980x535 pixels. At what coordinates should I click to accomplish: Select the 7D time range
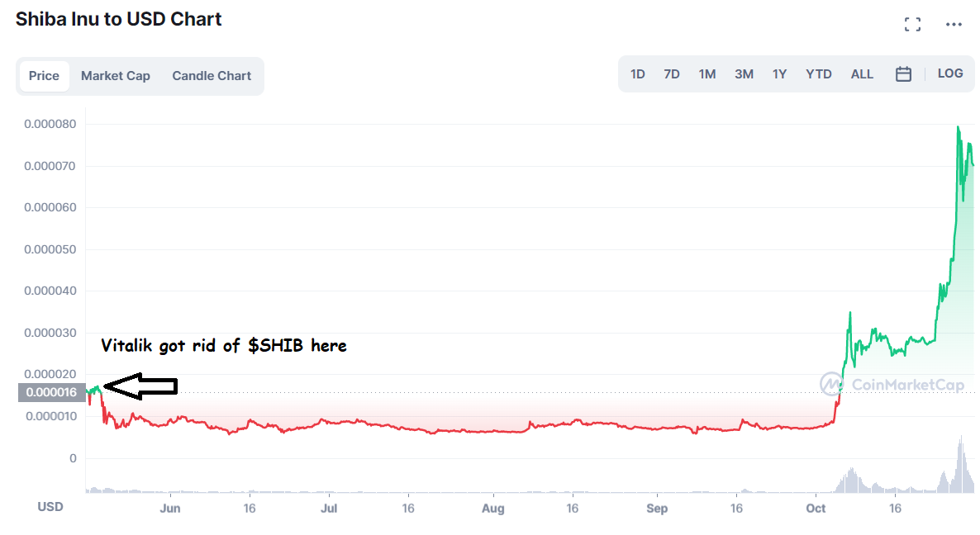[x=671, y=74]
